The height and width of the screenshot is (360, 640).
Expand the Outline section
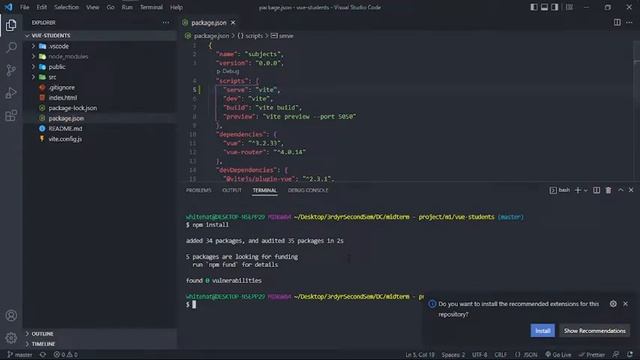[x=100, y=333]
